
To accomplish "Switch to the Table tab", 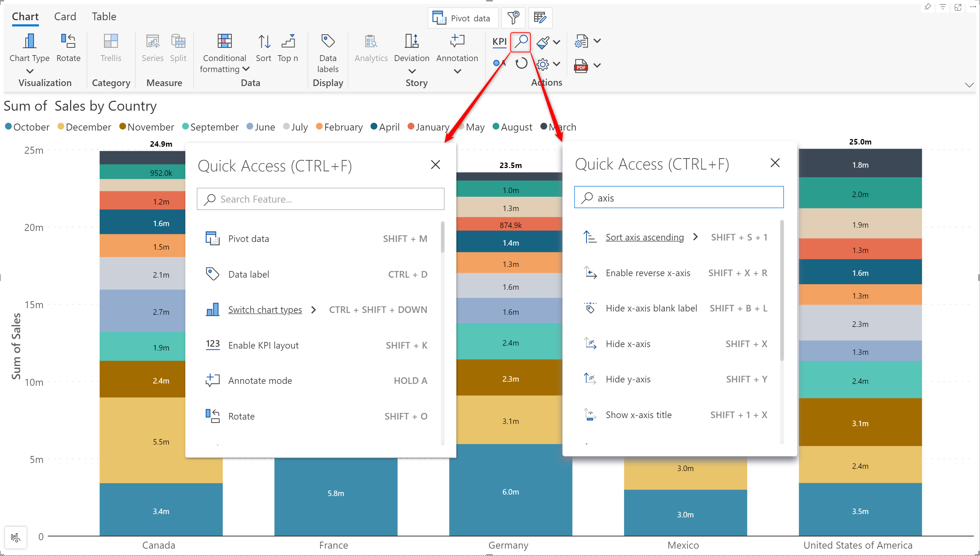I will pos(103,17).
